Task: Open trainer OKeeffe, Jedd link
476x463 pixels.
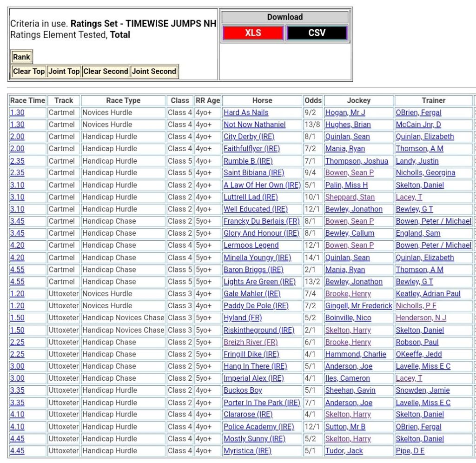Action: point(419,354)
